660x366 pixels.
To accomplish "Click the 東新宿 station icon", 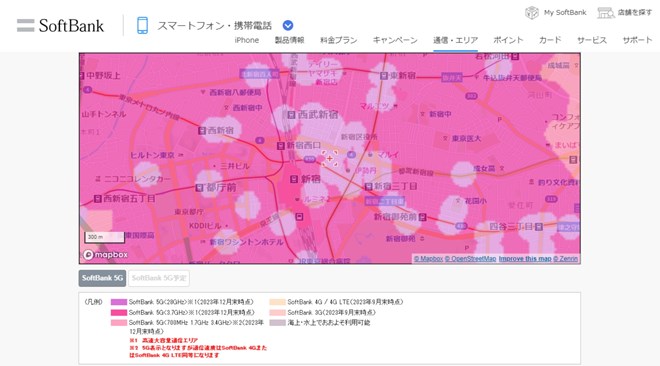I will [384, 76].
